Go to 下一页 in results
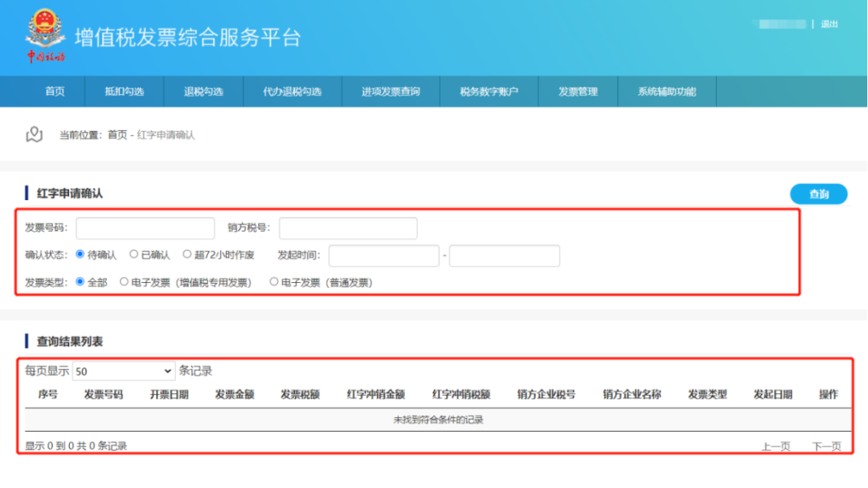The height and width of the screenshot is (488, 868). [826, 446]
